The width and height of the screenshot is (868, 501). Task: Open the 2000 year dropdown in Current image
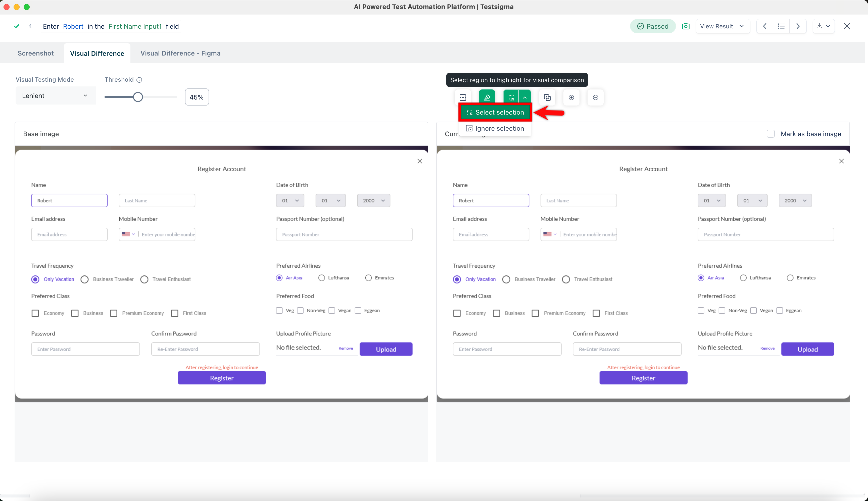coord(795,201)
